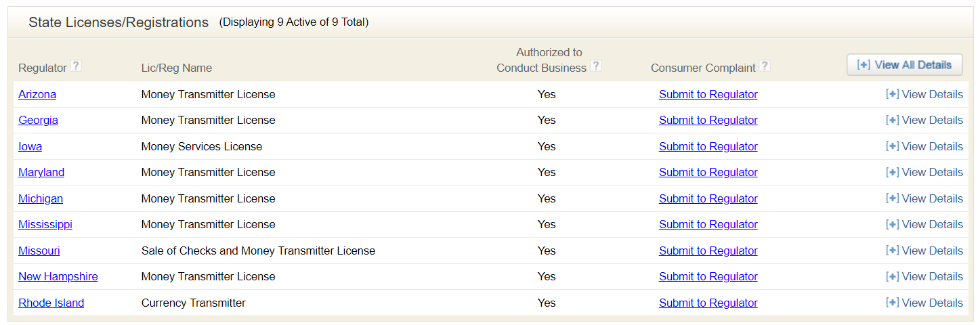Follow the Rhode Island regulator link
980x325 pixels.
(x=51, y=303)
